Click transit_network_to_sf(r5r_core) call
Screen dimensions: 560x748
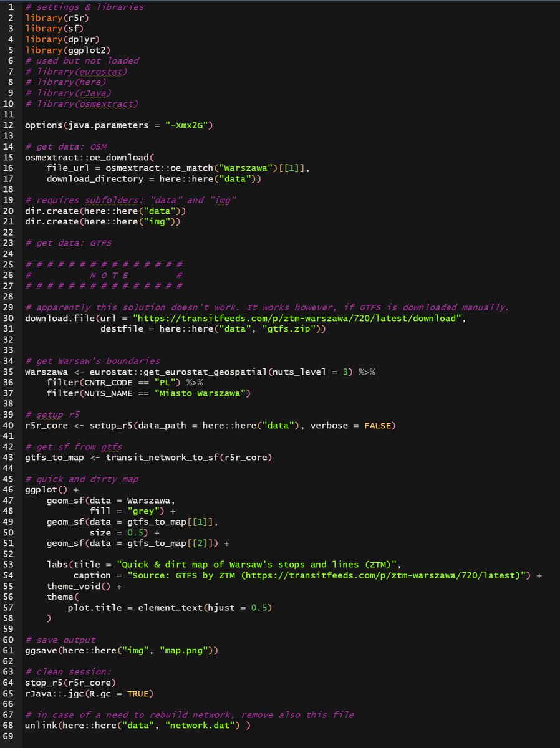190,458
